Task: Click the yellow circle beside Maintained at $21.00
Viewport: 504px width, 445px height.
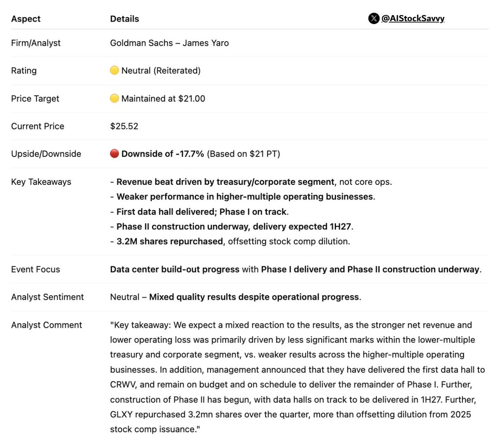Action: tap(114, 98)
